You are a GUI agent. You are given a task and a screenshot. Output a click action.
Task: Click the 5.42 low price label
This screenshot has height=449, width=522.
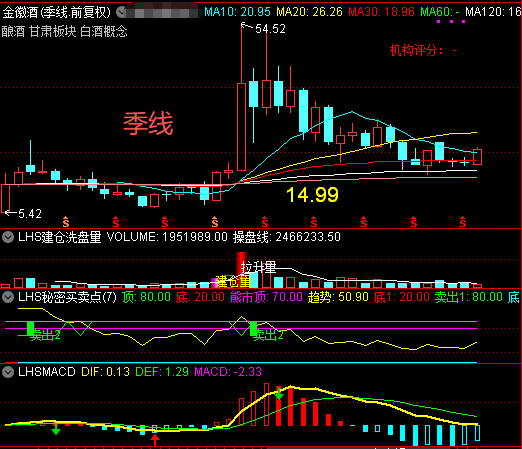click(30, 214)
